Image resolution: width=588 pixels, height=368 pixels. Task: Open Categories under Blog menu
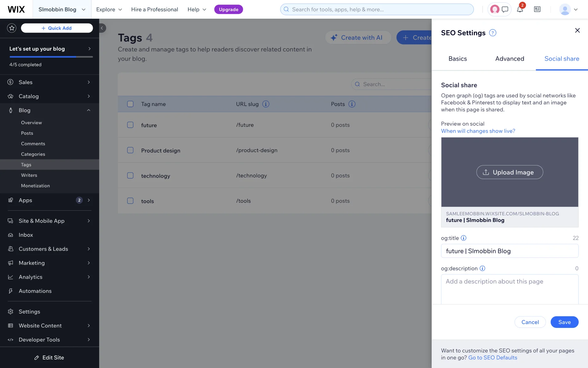(x=33, y=154)
